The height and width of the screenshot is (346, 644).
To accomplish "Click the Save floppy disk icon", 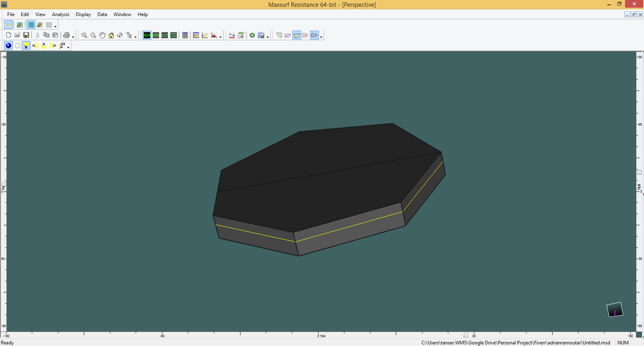I will tap(26, 35).
